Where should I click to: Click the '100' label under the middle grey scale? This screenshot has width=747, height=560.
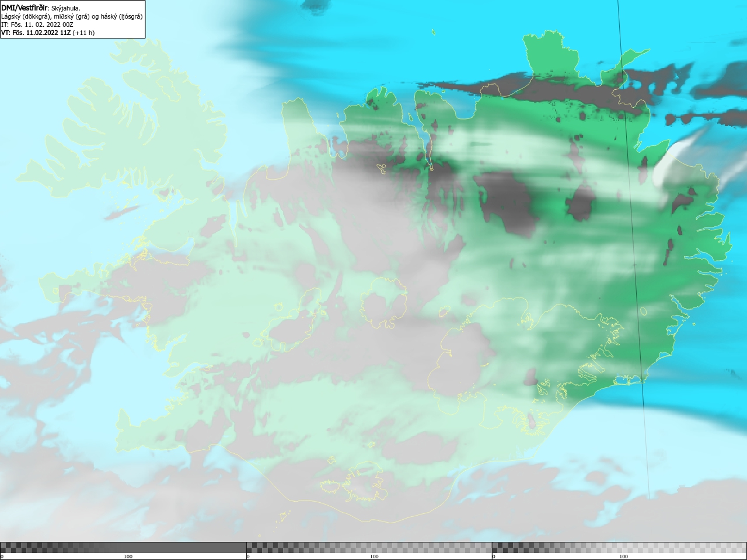(374, 556)
